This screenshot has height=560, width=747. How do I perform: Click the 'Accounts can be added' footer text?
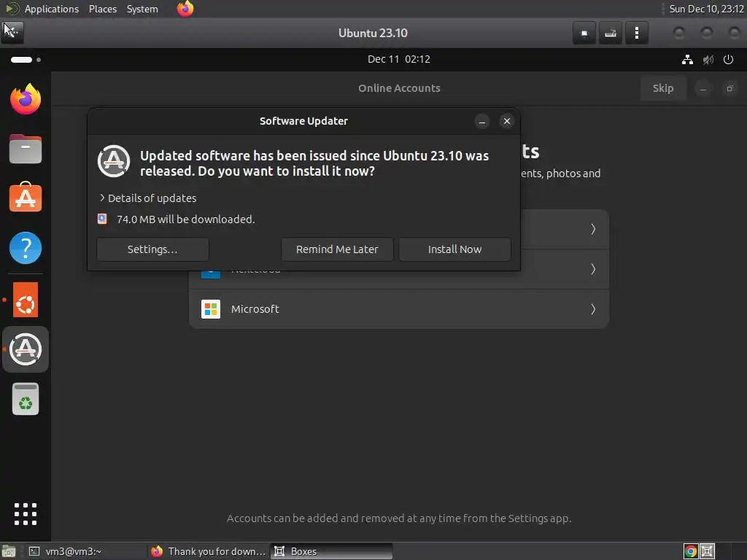(399, 518)
